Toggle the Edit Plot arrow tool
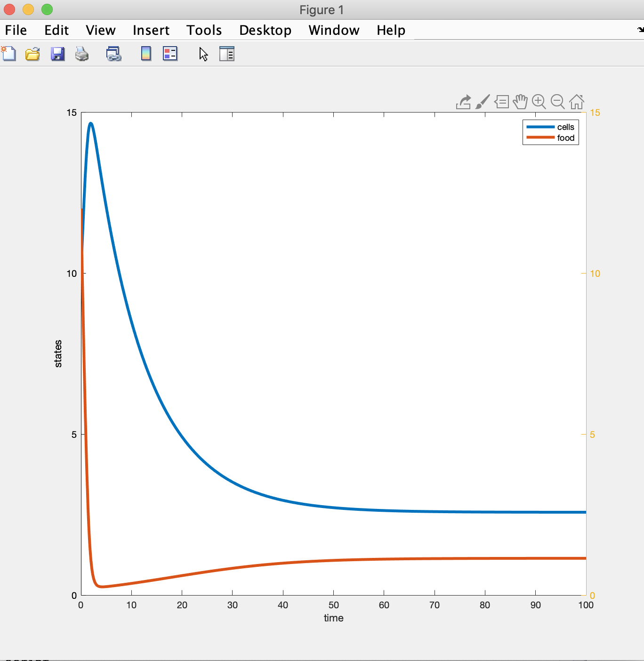This screenshot has height=661, width=644. 203,54
